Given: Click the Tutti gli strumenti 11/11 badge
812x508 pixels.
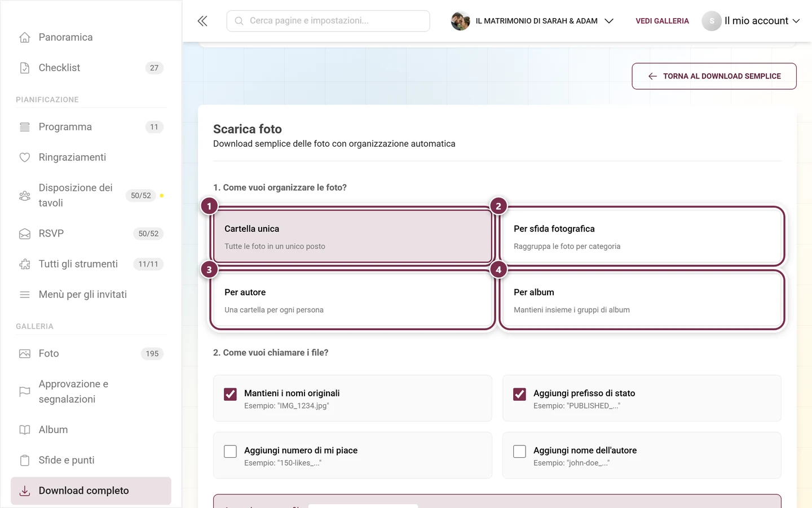Looking at the screenshot, I should pyautogui.click(x=148, y=264).
